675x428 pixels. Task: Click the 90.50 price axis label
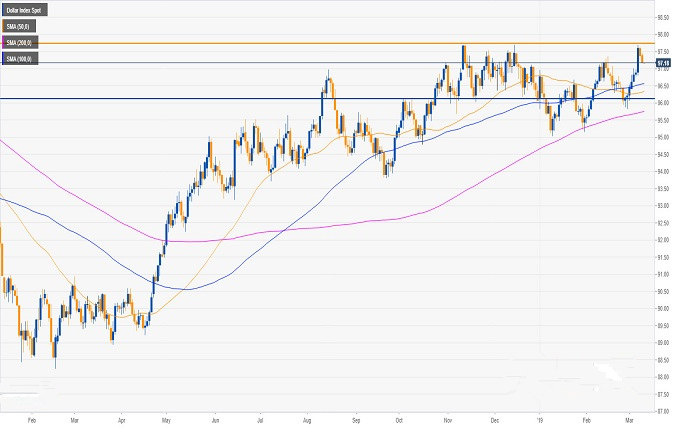click(663, 292)
